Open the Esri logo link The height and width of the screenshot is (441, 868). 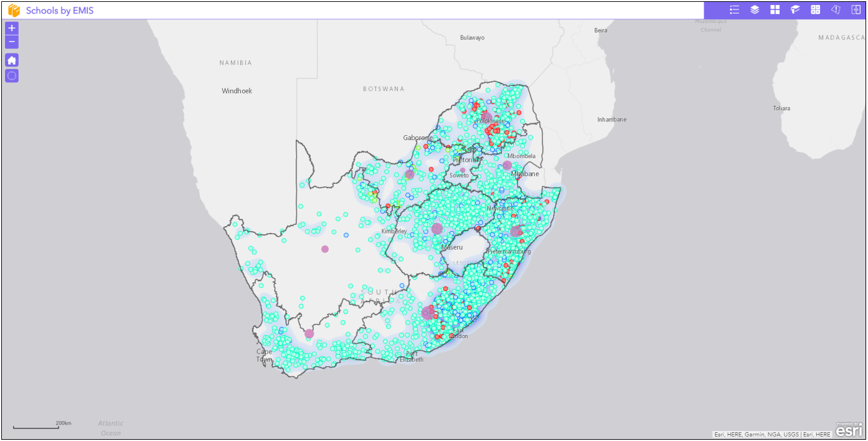pyautogui.click(x=849, y=429)
